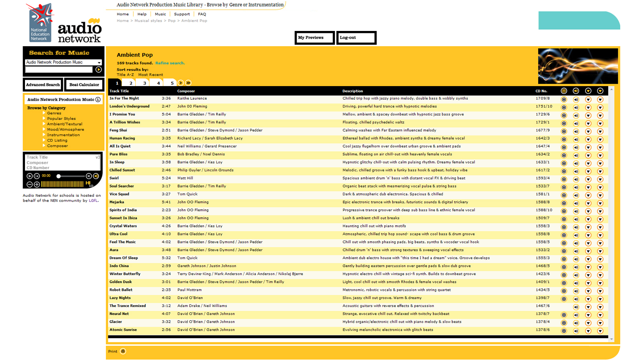Click the player's play button
Viewport: 644px width, 362px height.
pos(29,176)
